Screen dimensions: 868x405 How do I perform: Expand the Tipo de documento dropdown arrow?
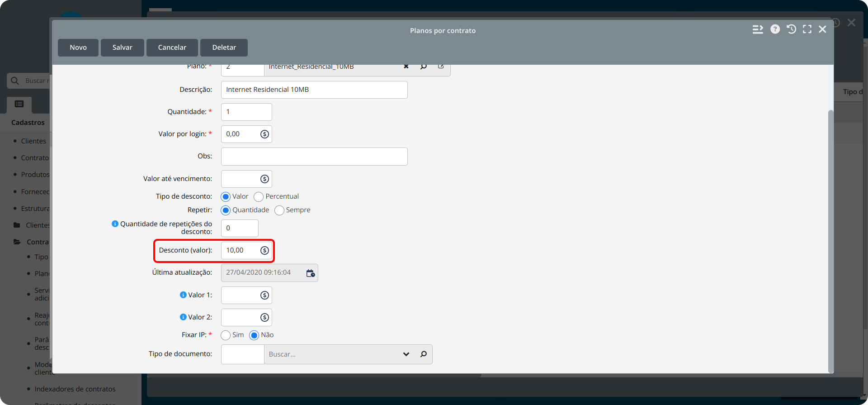[406, 354]
